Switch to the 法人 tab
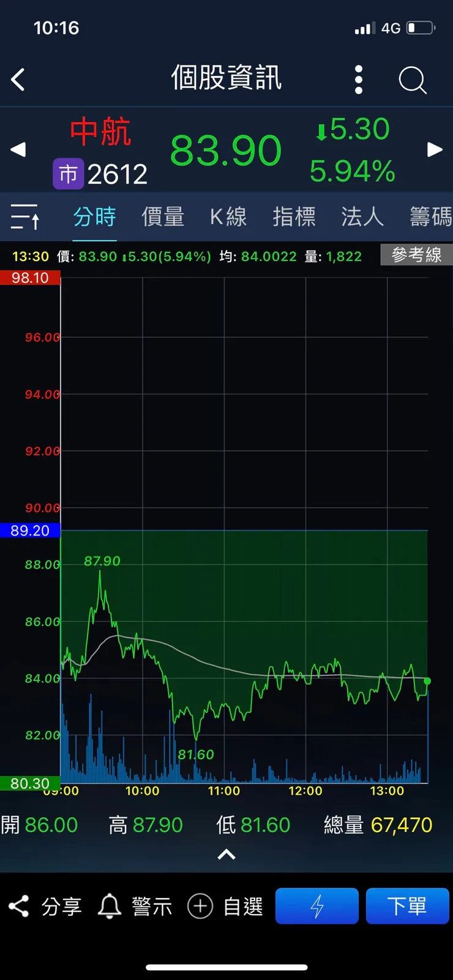The image size is (453, 980). click(362, 217)
